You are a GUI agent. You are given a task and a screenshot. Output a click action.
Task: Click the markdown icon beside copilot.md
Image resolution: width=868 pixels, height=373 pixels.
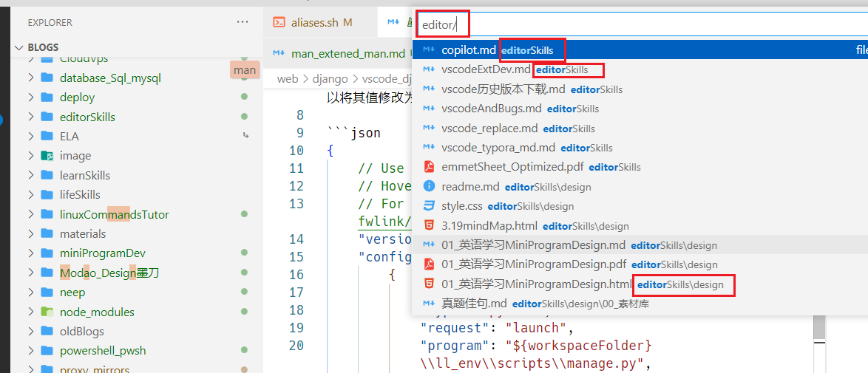click(x=429, y=49)
